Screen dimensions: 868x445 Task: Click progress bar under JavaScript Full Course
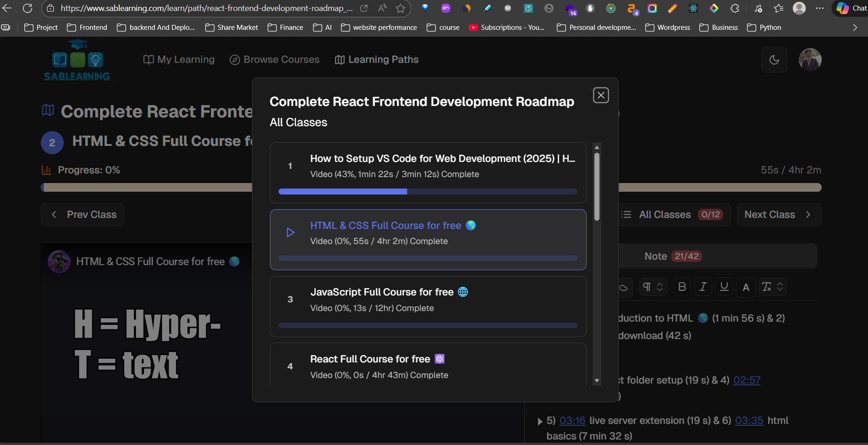(428, 325)
